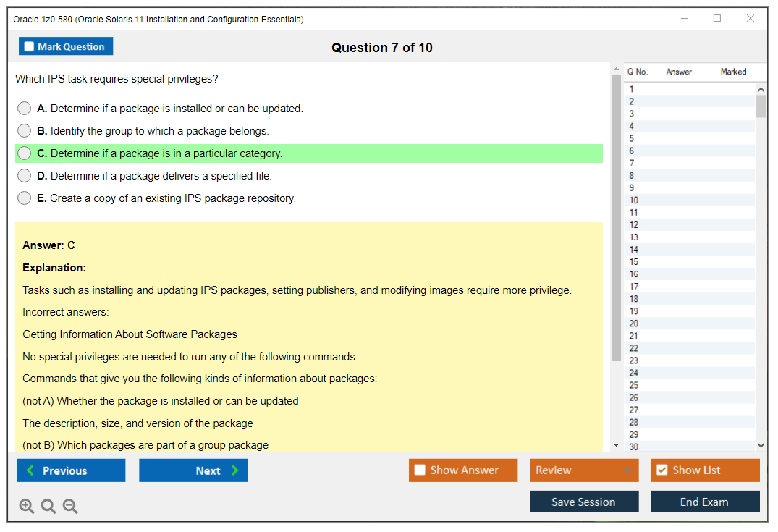Click the explanation pane scroll-down arrow
Screen dimensions: 778x532
click(616, 445)
